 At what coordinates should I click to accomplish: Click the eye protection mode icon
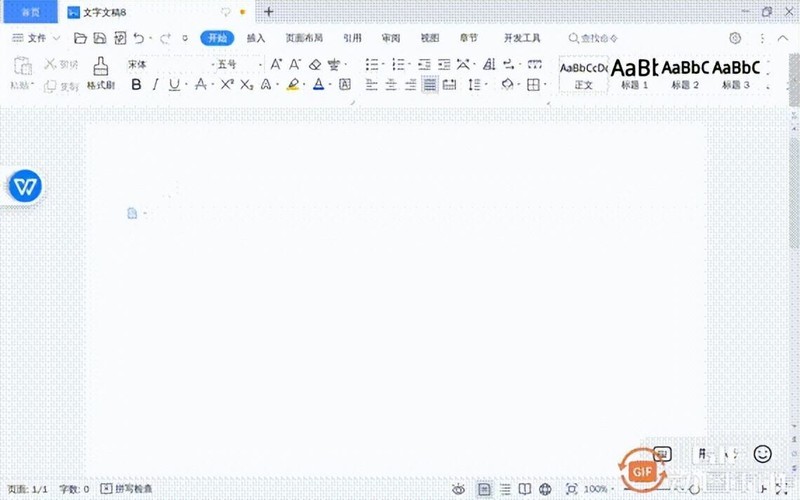tap(458, 489)
